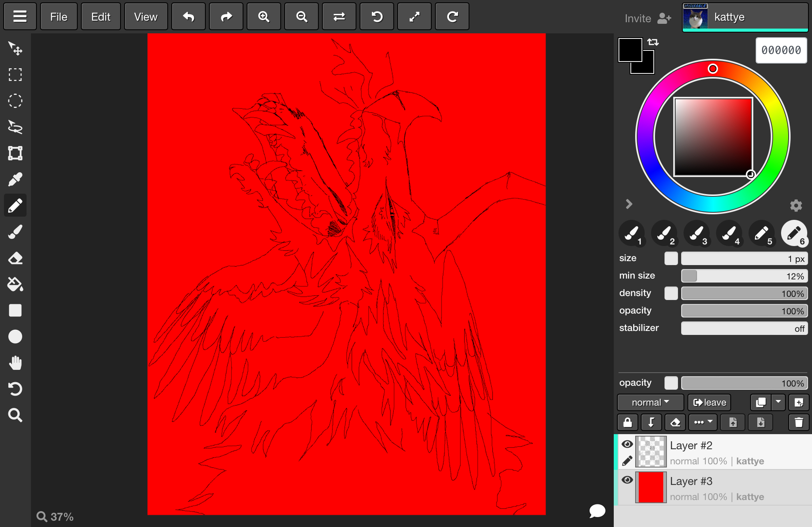Delete layer with trash icon

tap(799, 422)
